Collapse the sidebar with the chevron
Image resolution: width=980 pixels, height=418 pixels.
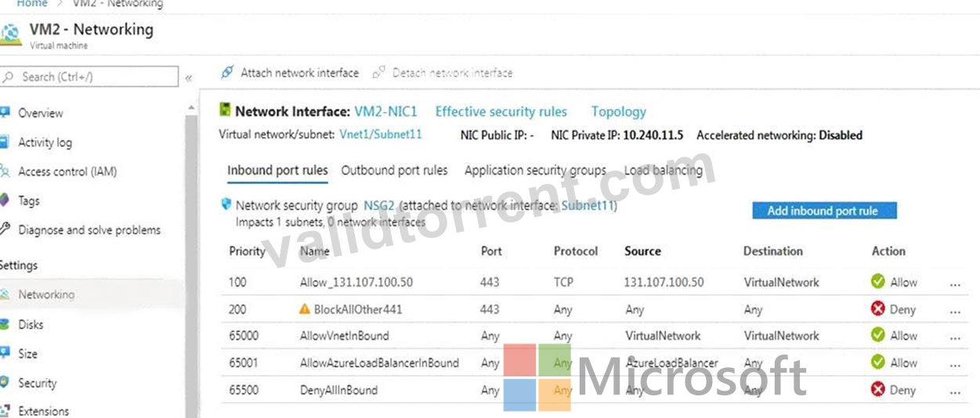click(x=189, y=77)
